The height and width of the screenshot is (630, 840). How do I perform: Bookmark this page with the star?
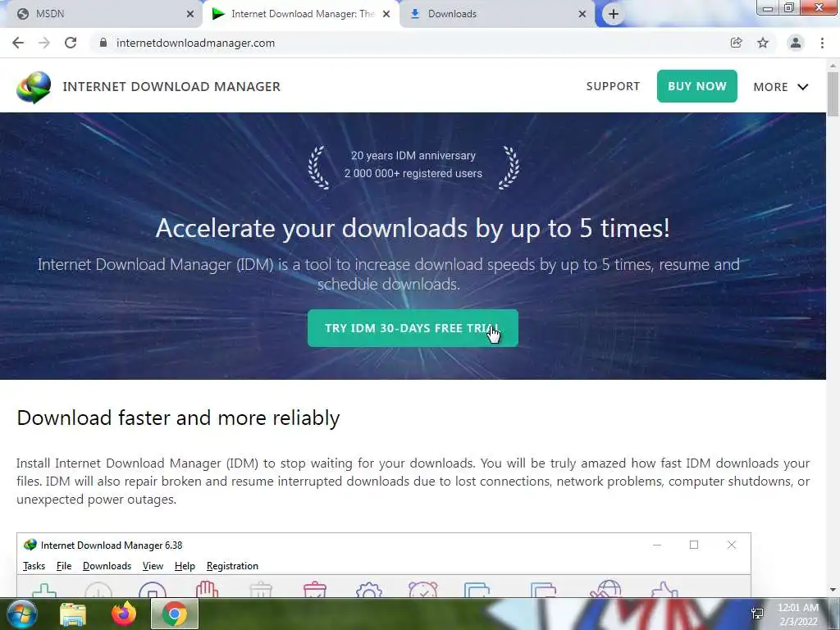click(x=763, y=43)
